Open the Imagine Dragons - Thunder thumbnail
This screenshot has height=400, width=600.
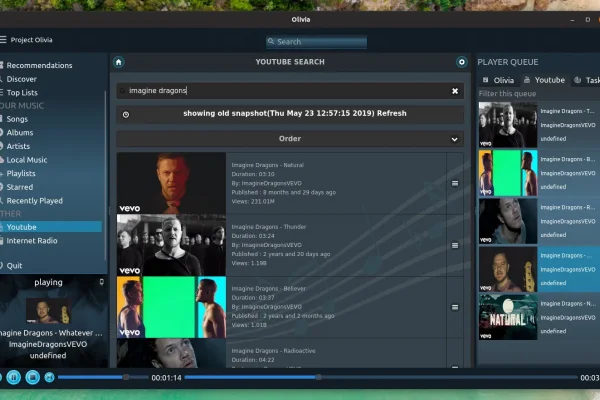coord(171,245)
